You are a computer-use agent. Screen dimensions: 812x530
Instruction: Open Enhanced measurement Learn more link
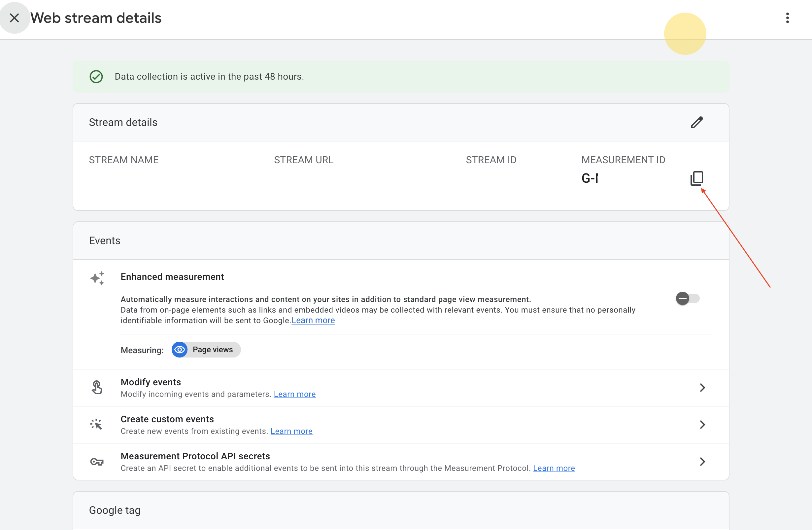[313, 320]
